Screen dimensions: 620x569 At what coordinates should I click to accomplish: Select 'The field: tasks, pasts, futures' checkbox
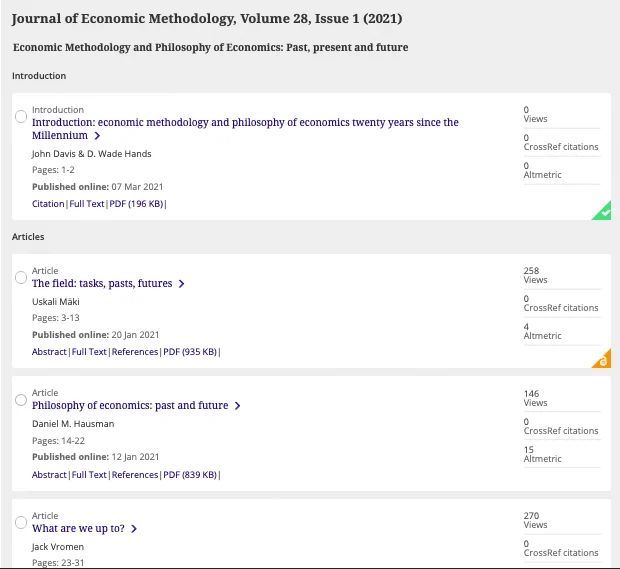point(21,278)
